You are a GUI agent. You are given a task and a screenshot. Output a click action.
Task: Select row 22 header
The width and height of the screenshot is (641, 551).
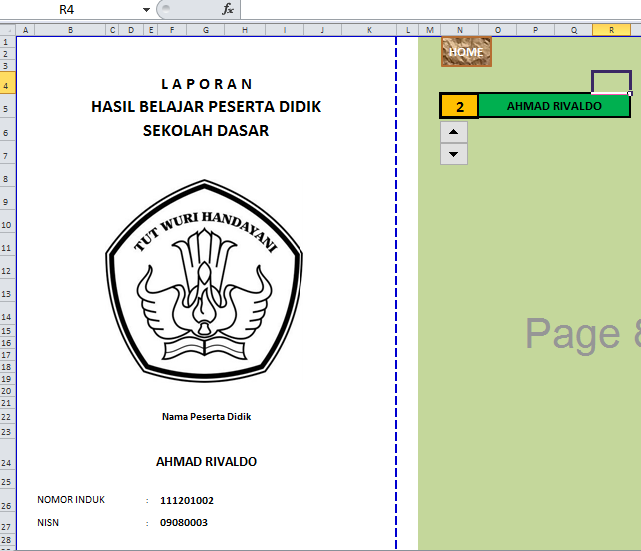[7, 417]
